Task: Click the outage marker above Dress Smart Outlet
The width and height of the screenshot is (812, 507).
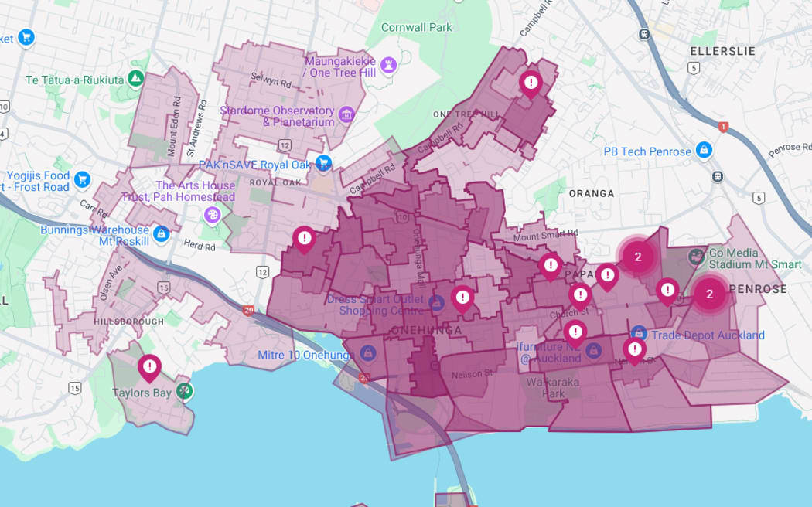Action: (x=462, y=298)
